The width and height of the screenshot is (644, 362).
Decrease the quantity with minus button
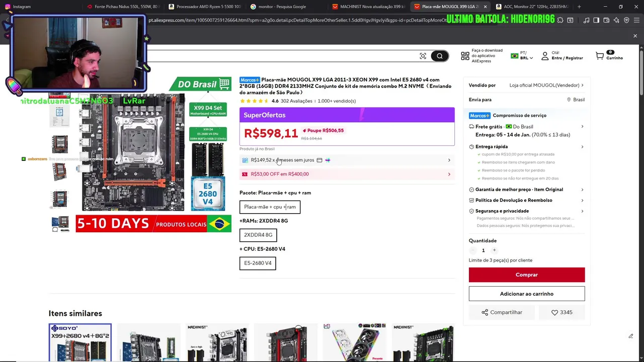(x=472, y=250)
